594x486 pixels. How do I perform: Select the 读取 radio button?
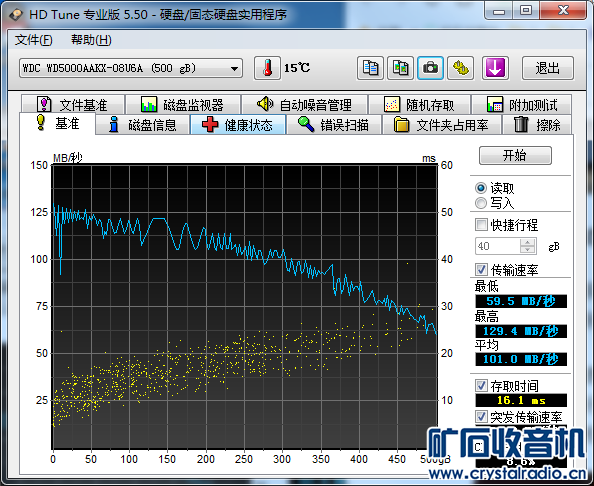click(x=481, y=188)
